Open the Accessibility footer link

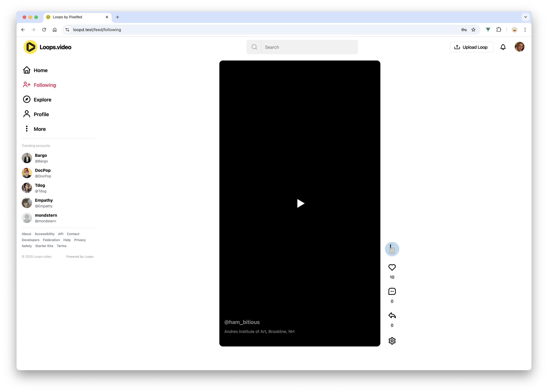tap(44, 234)
